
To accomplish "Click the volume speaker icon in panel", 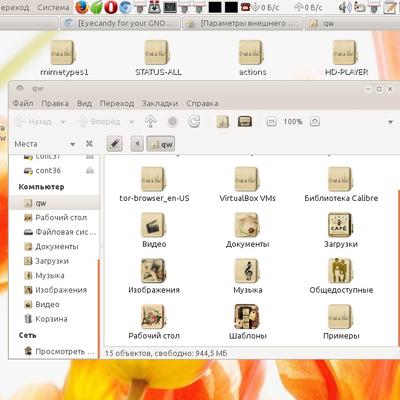I will click(x=345, y=7).
